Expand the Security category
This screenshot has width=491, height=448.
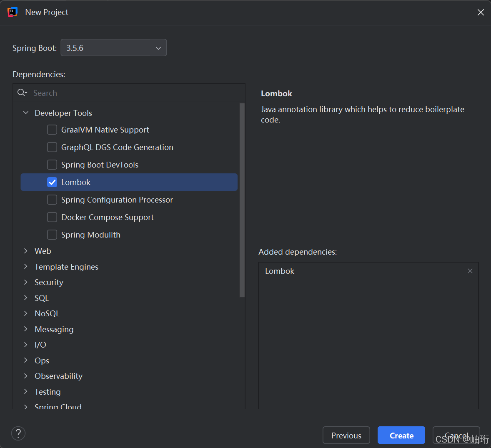coord(26,282)
